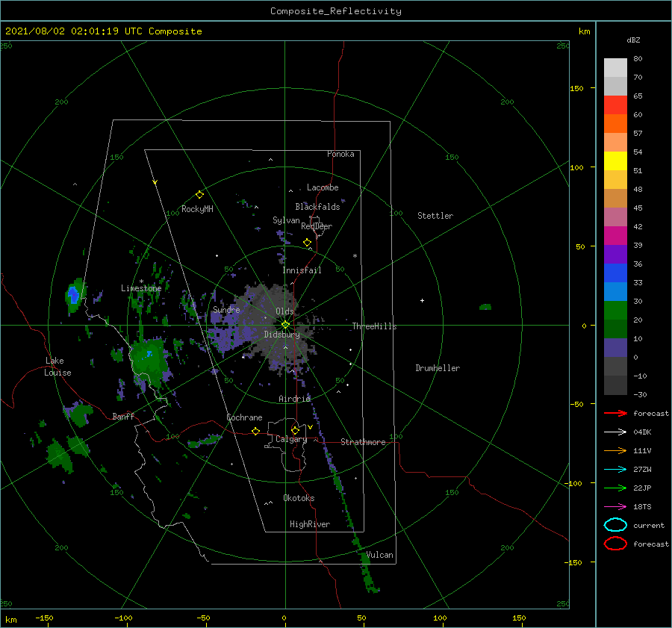This screenshot has width=672, height=628.
Task: Click the Okotoks town label
Action: [x=299, y=498]
